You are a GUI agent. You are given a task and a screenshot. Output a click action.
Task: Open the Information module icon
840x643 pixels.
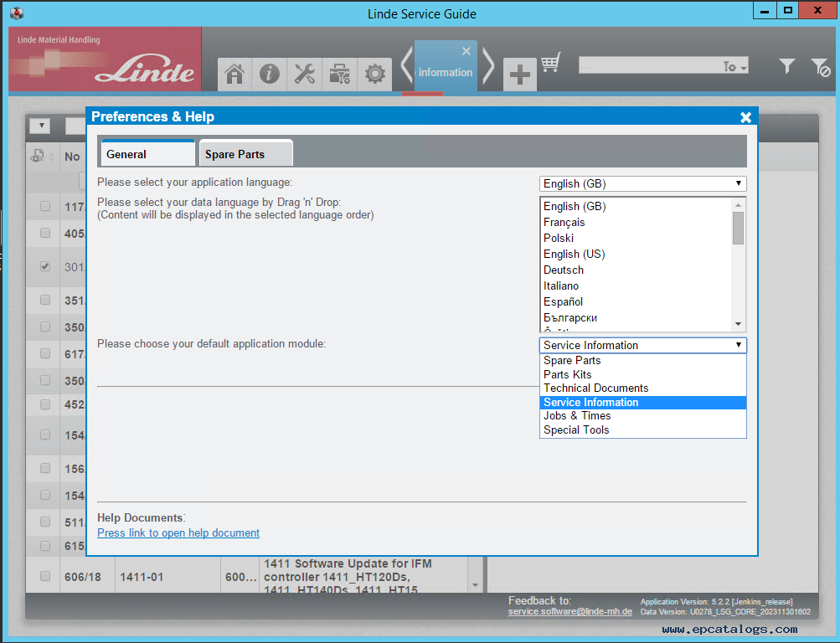tap(270, 74)
